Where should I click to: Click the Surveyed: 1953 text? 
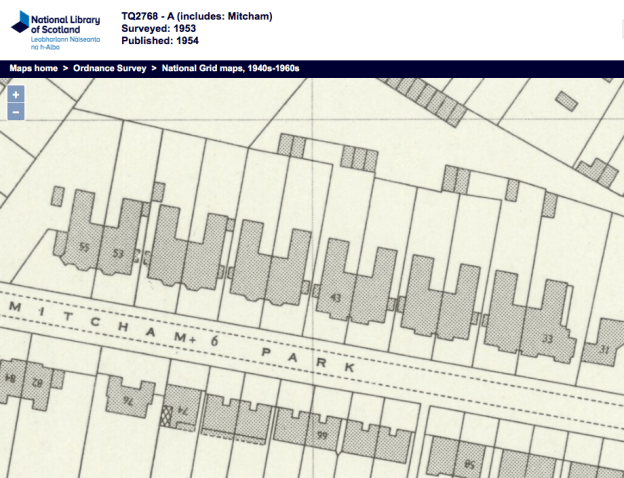pos(160,29)
